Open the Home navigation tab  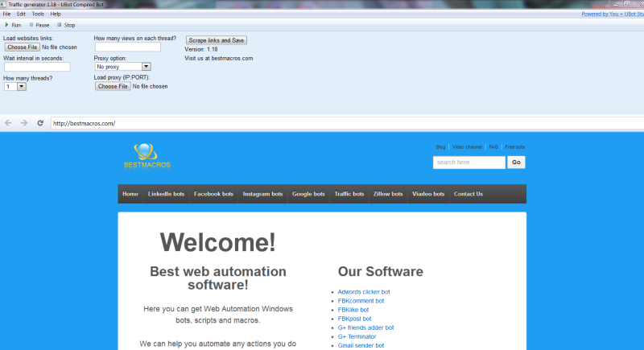pos(130,194)
